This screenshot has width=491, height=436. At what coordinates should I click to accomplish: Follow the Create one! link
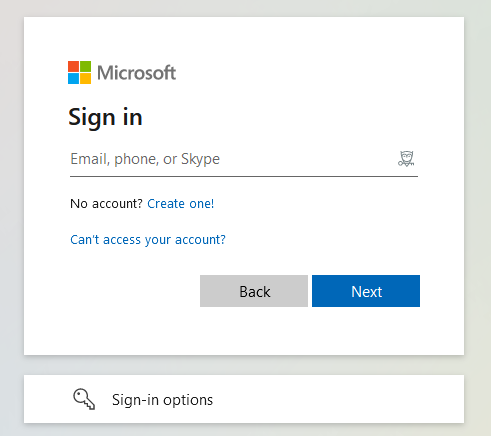[181, 203]
